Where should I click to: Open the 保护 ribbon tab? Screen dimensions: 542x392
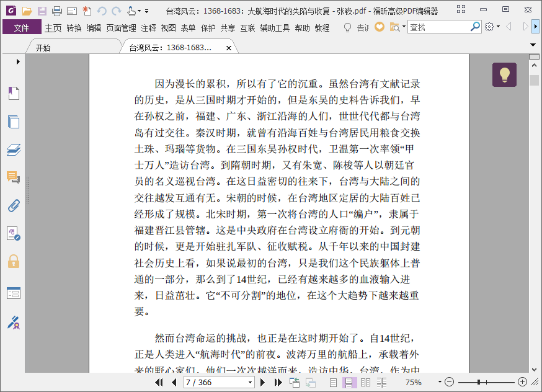[x=208, y=28]
